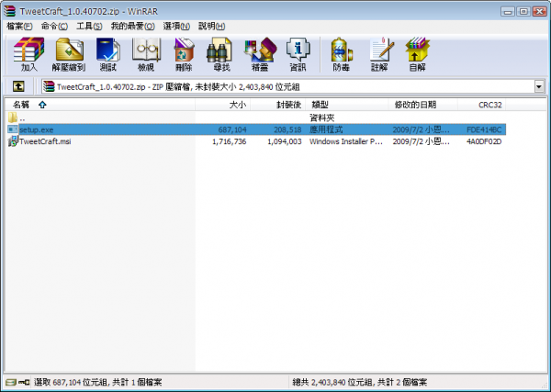Viewport: 551px width, 392px height.
Task: Click the key icon in status bar
Action: pyautogui.click(x=24, y=382)
